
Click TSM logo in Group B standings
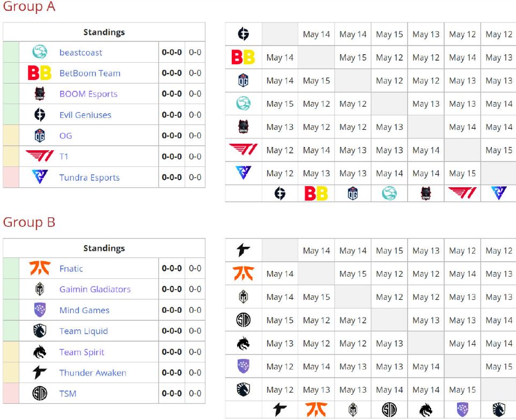pos(40,393)
